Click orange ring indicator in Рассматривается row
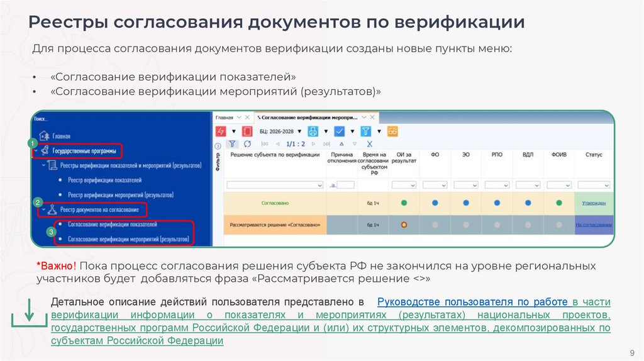The image size is (644, 361). (404, 225)
